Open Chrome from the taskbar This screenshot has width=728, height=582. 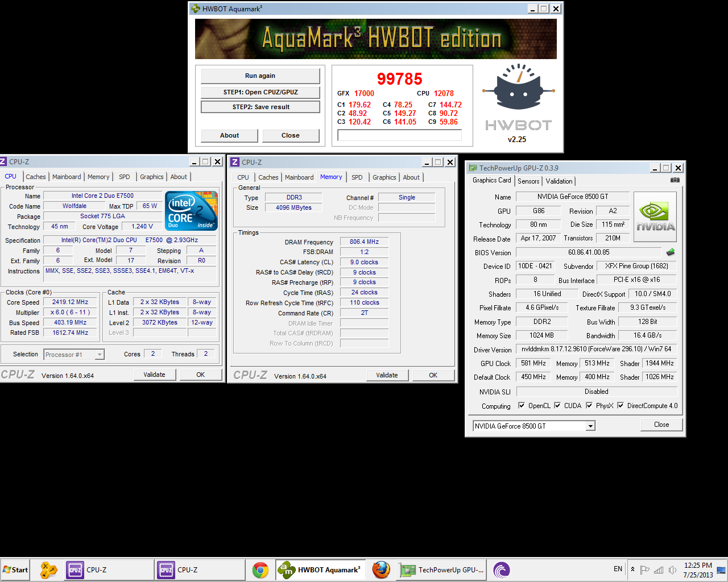(x=260, y=570)
